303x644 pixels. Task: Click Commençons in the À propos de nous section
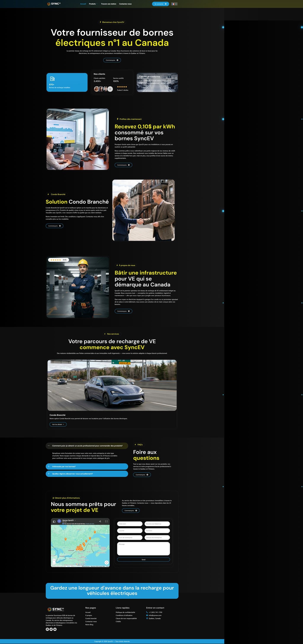click(x=123, y=311)
